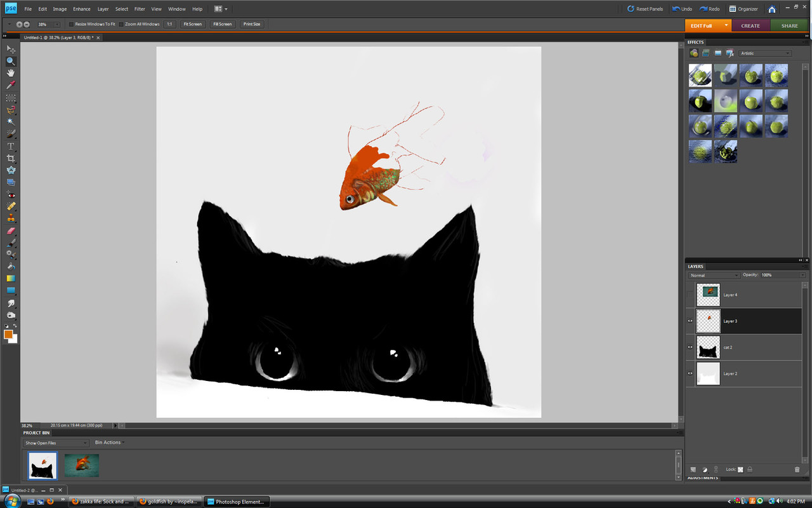This screenshot has width=812, height=508.
Task: Open the Artistic filter category dropdown
Action: 766,53
